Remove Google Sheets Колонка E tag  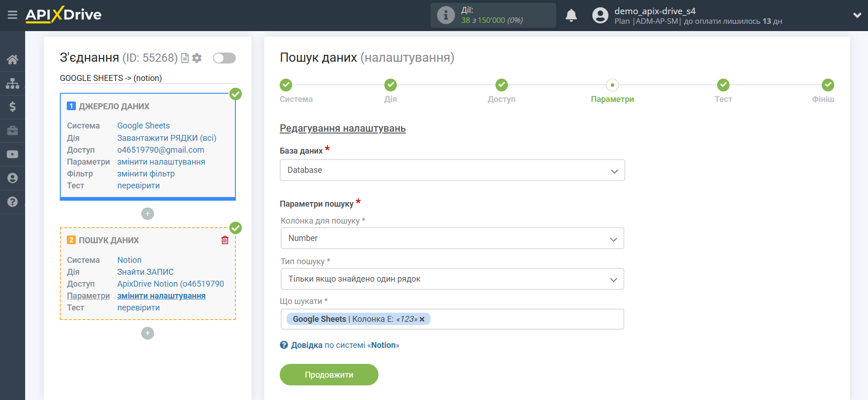click(x=422, y=319)
